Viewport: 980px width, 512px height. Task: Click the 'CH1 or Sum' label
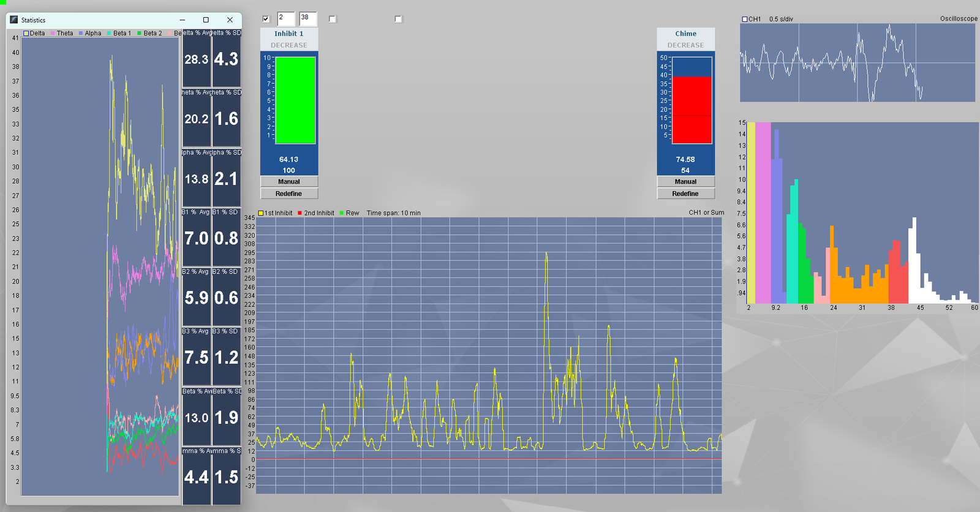click(x=706, y=213)
